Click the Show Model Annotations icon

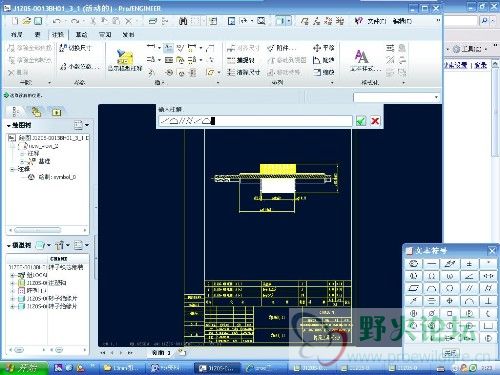(125, 60)
